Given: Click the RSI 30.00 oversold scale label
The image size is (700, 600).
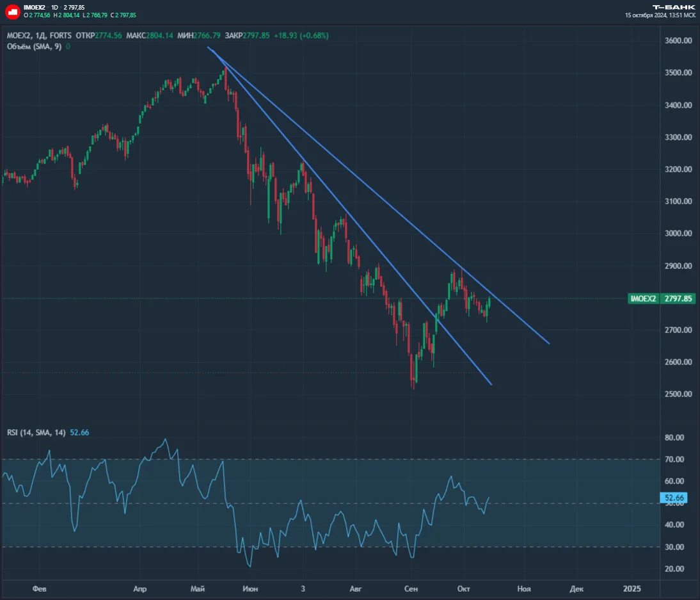Looking at the screenshot, I should pos(674,547).
